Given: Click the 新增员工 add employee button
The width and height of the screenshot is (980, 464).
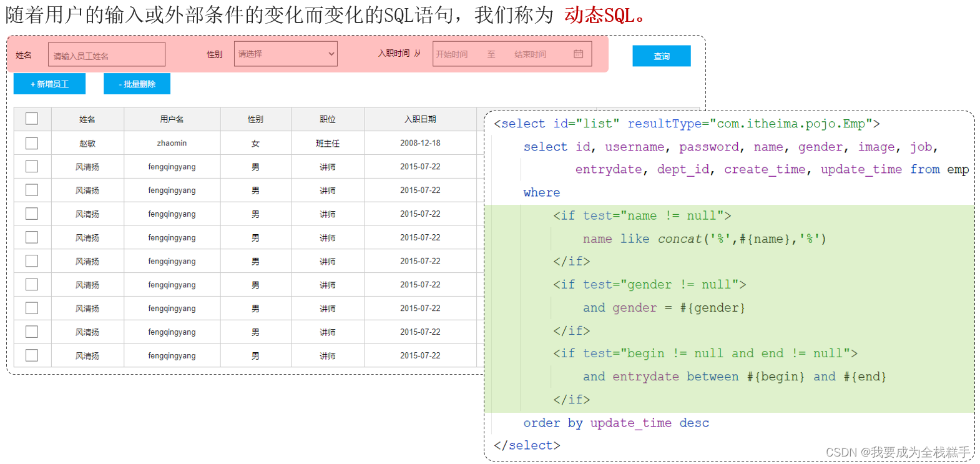Looking at the screenshot, I should tap(49, 84).
